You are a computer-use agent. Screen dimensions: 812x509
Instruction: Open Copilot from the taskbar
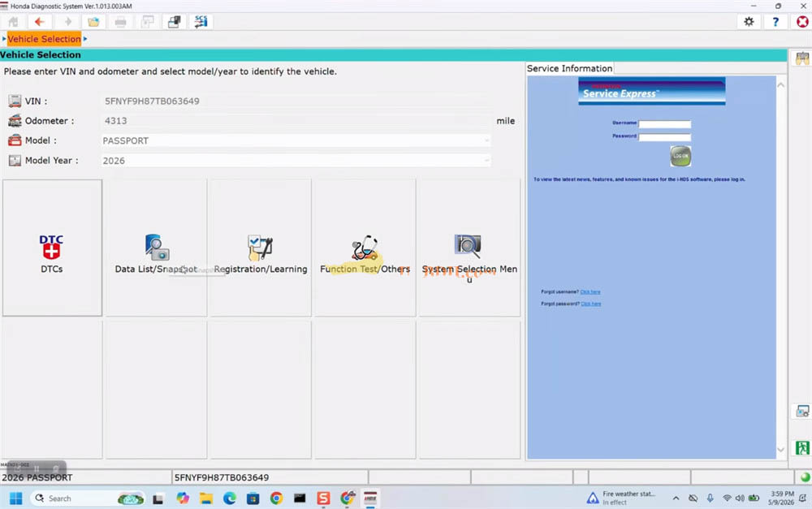(x=183, y=498)
